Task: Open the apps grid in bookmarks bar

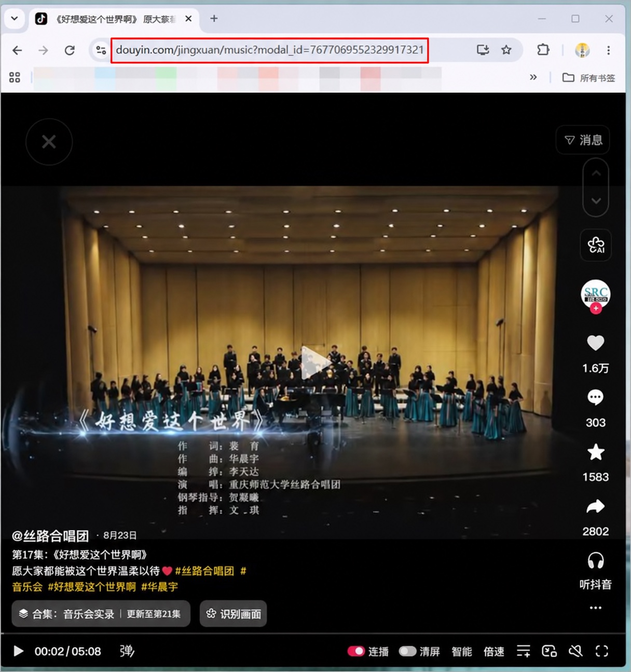Action: click(x=15, y=77)
